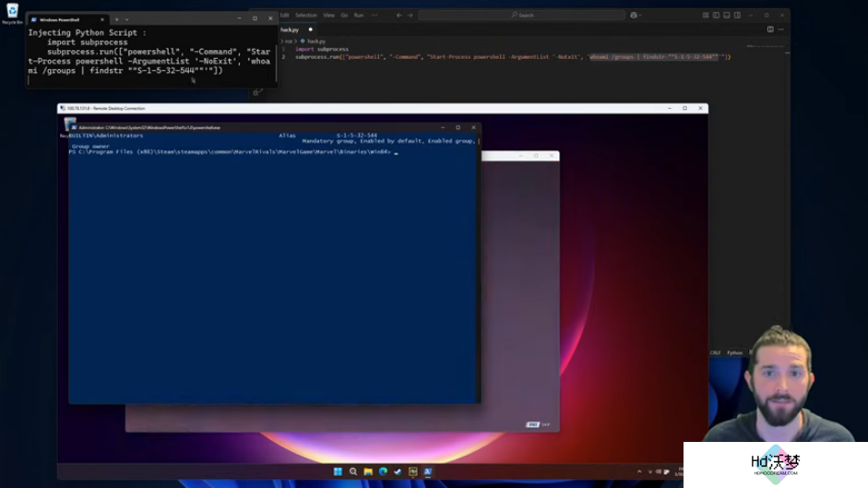Split the editor to the right
This screenshot has height=488, width=868.
point(770,30)
